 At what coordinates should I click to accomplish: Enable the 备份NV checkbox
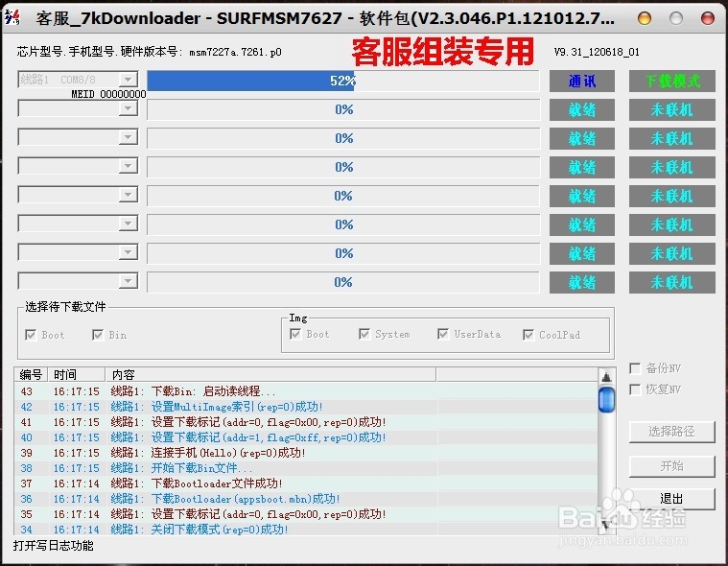click(635, 368)
